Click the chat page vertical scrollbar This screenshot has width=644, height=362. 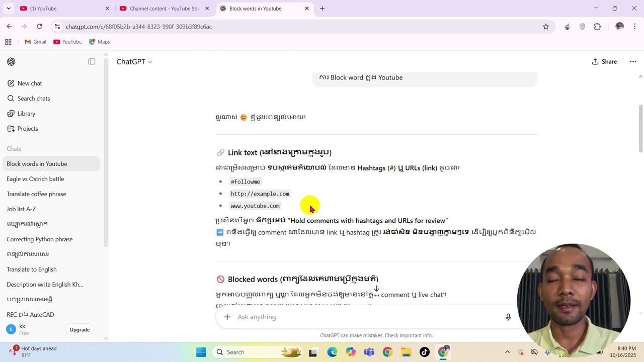click(640, 128)
